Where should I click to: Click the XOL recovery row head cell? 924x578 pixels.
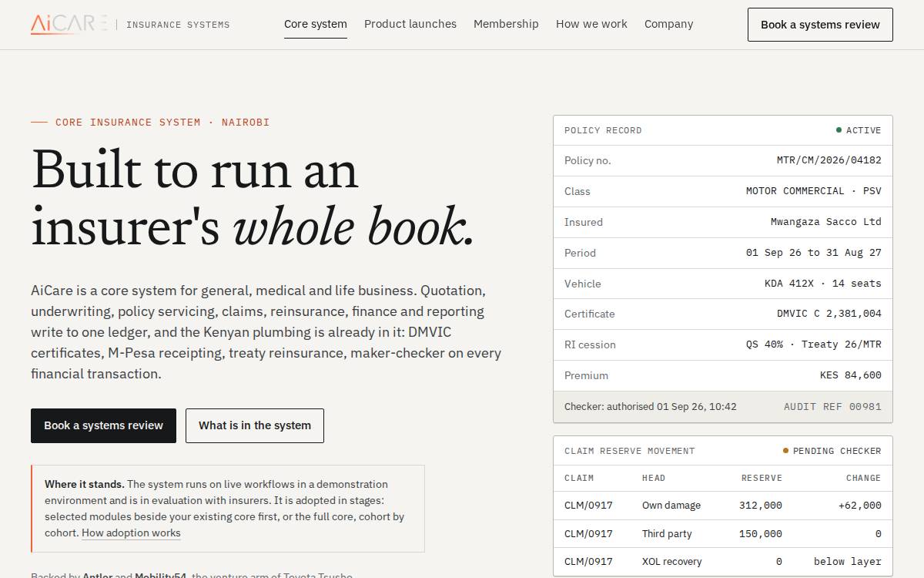coord(671,561)
